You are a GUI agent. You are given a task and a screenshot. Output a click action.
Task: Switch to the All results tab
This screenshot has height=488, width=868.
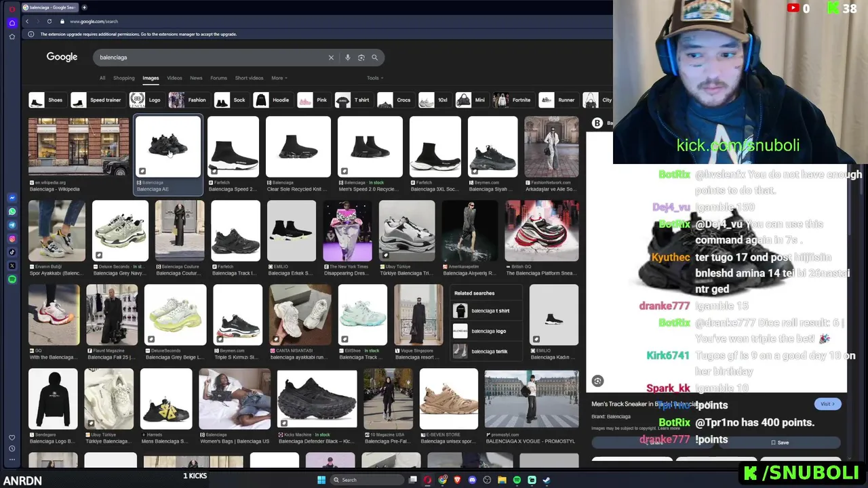click(x=102, y=78)
